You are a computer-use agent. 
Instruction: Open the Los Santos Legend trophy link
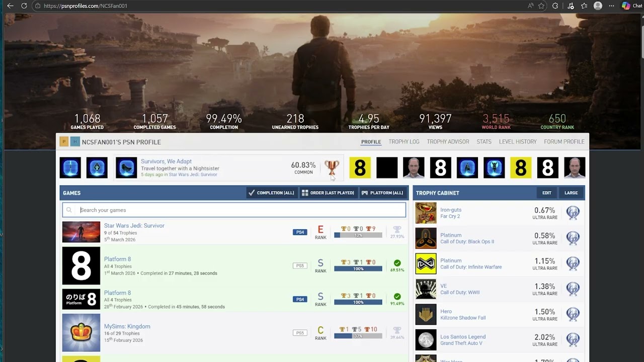(463, 337)
